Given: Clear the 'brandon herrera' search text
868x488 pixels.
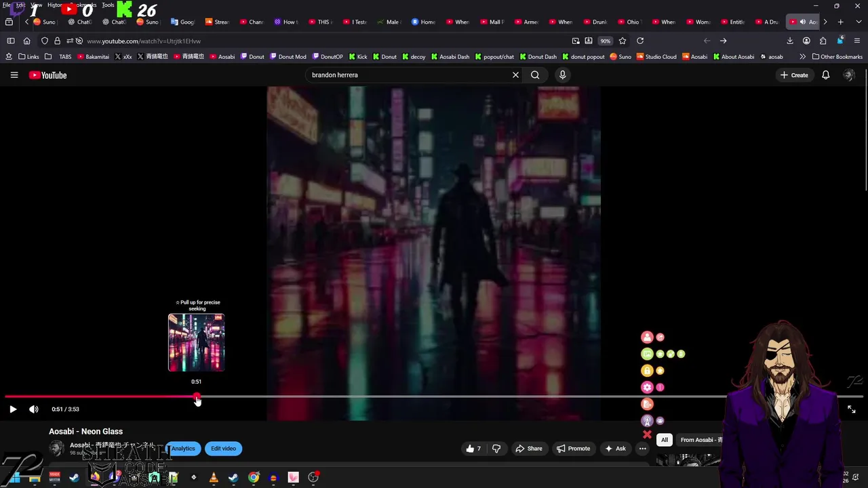Looking at the screenshot, I should 515,75.
